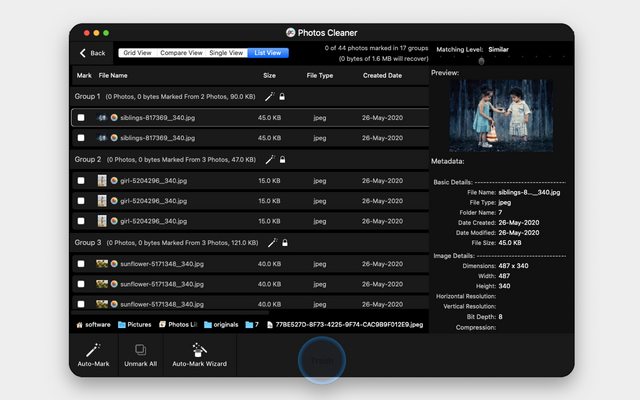Switch to Compare View tab

(181, 53)
